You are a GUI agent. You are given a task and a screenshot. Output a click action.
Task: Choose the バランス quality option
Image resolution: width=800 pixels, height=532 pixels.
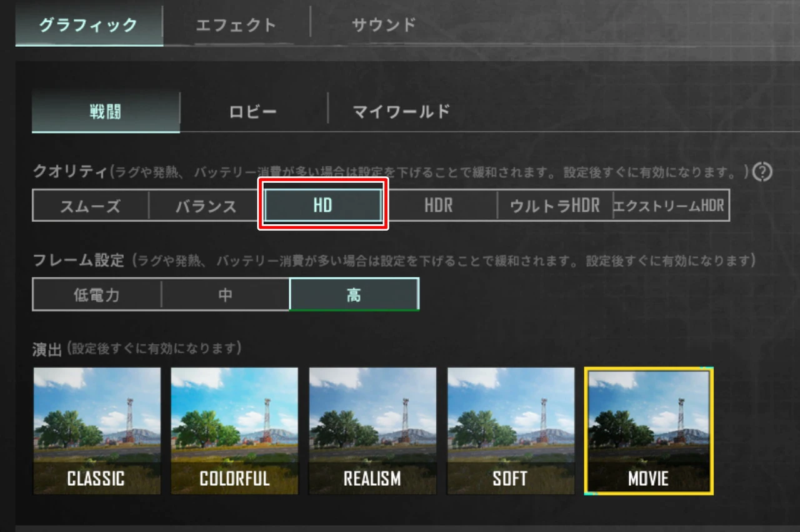coord(206,205)
